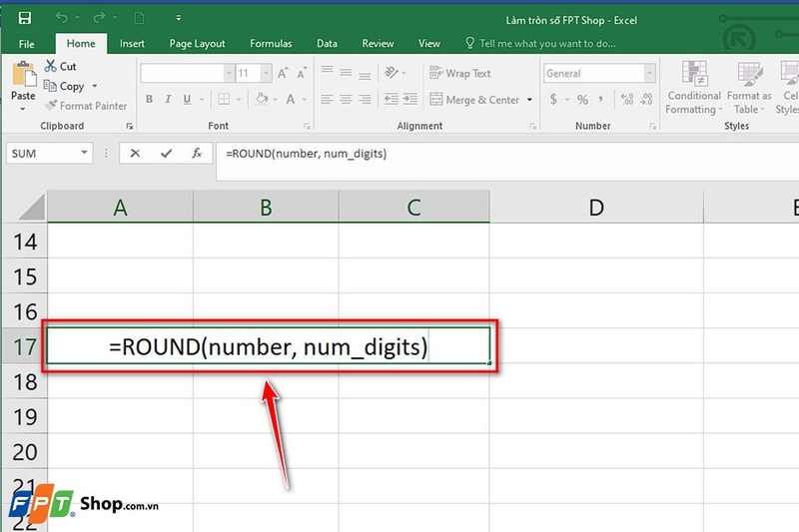Open the Formulas tab
This screenshot has height=532, width=799.
point(271,44)
